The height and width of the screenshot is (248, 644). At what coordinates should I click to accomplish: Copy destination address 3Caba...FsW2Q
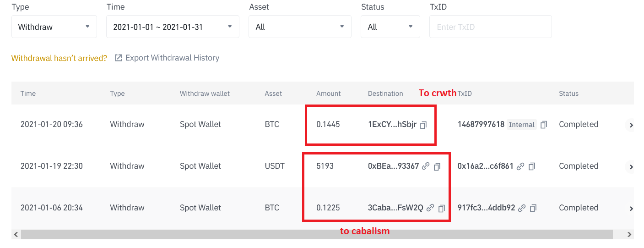click(x=442, y=208)
